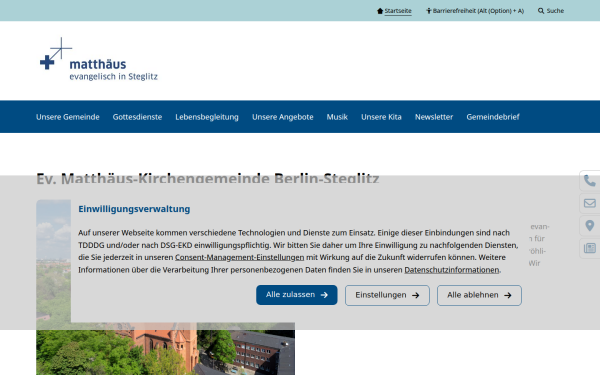The height and width of the screenshot is (375, 600).
Task: Open the newspaper side icon
Action: coord(589,248)
